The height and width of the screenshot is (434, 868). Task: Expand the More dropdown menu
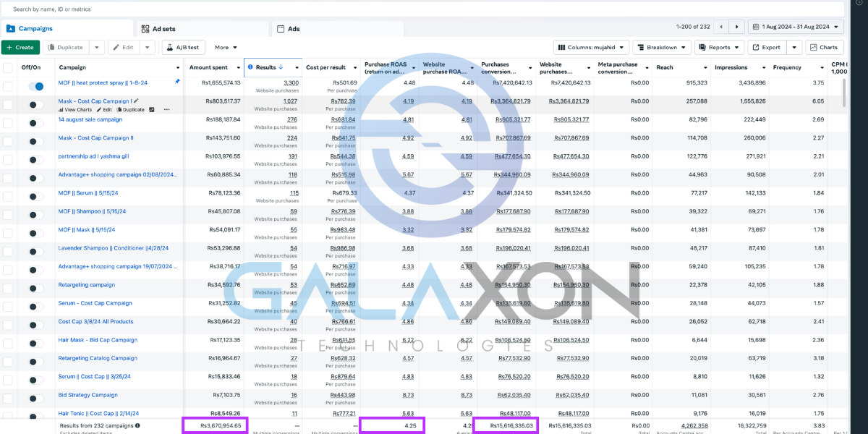pos(226,47)
